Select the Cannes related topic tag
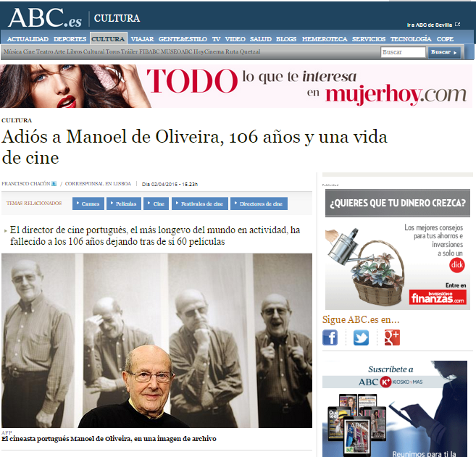 (x=88, y=204)
